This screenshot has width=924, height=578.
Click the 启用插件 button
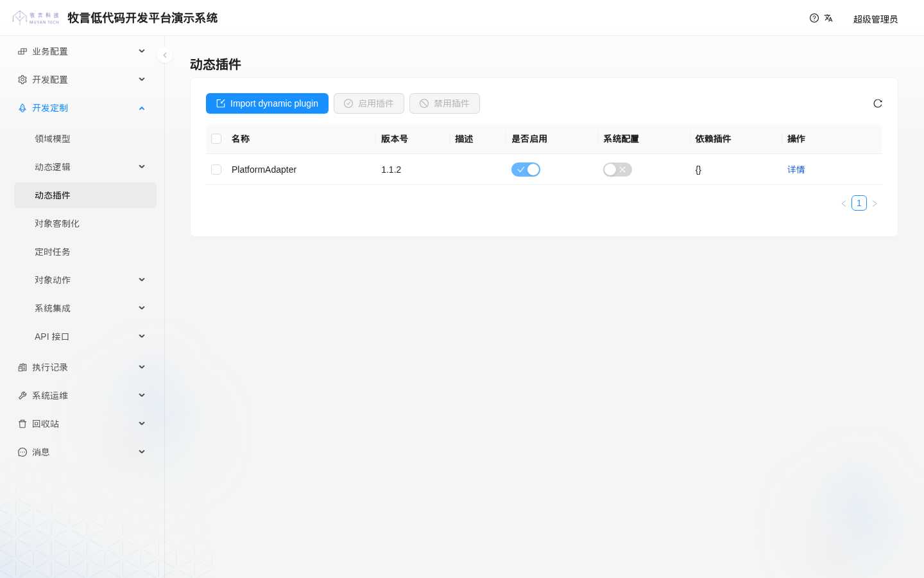[369, 103]
